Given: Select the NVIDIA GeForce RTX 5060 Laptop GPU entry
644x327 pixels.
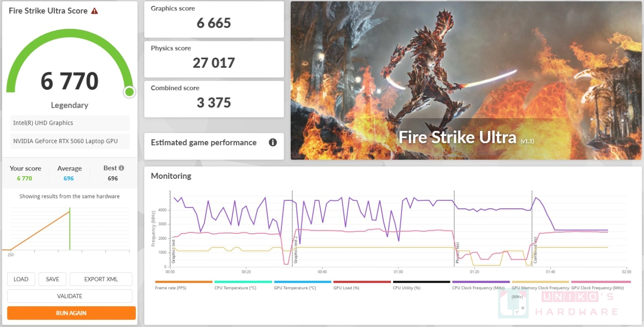Looking at the screenshot, I should (x=70, y=141).
